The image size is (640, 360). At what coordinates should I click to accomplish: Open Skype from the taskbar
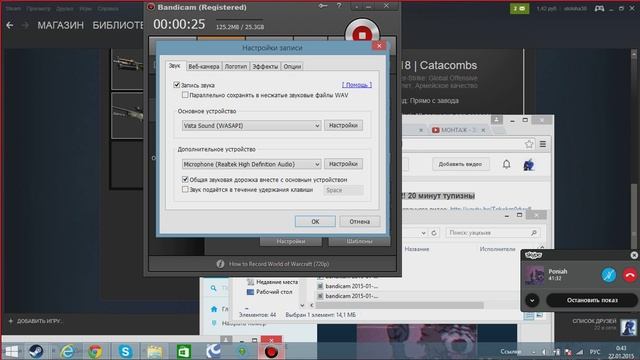(x=125, y=351)
